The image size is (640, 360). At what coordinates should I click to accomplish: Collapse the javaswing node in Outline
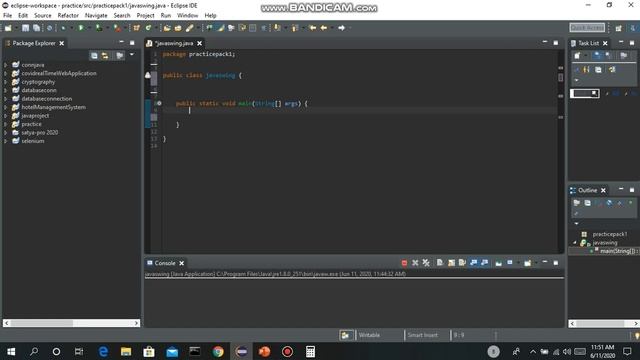click(575, 242)
